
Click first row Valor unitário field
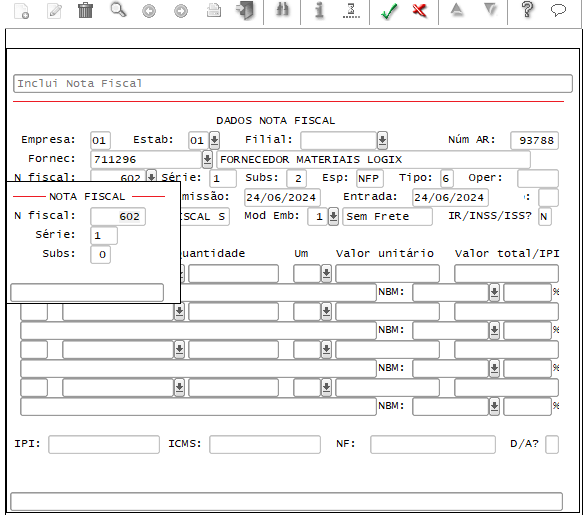click(x=387, y=274)
